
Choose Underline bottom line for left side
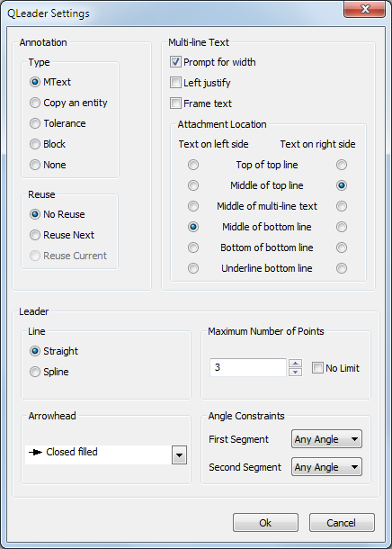pos(193,268)
